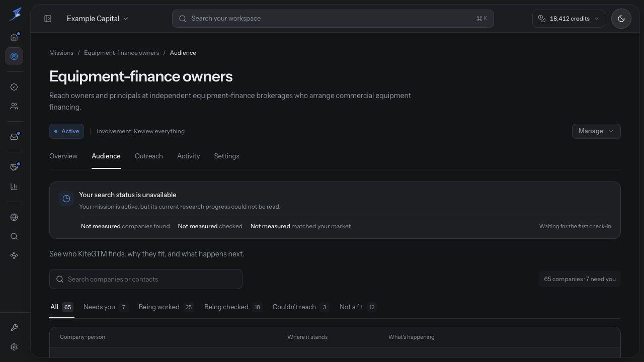Open the Example Capital workspace dropdown
Viewport: 644px width, 362px height.
click(98, 19)
